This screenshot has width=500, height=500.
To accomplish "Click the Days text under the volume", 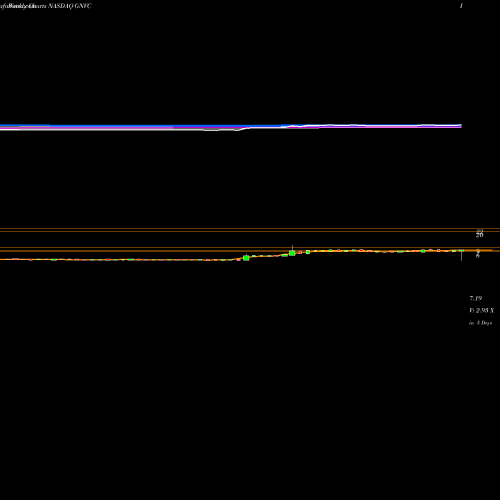I will pyautogui.click(x=480, y=323).
